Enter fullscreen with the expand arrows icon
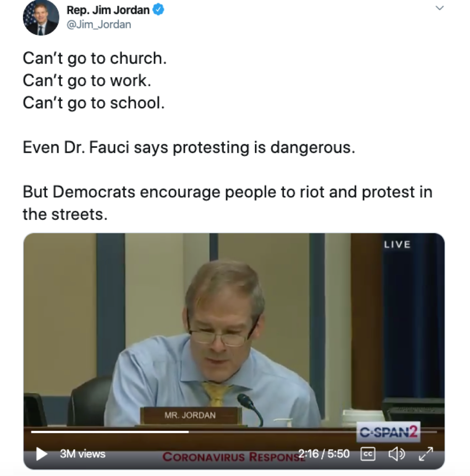 pyautogui.click(x=426, y=454)
